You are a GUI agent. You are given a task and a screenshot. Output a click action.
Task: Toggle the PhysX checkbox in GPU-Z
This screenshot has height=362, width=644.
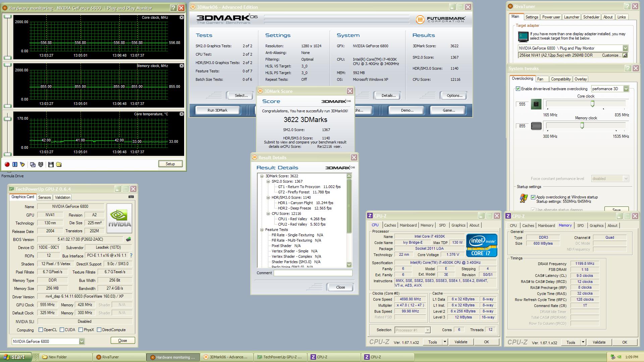pos(80,330)
